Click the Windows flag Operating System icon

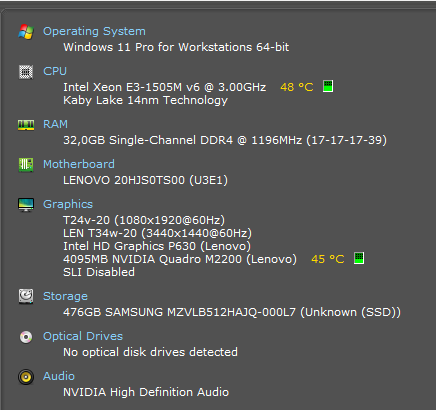[26, 32]
